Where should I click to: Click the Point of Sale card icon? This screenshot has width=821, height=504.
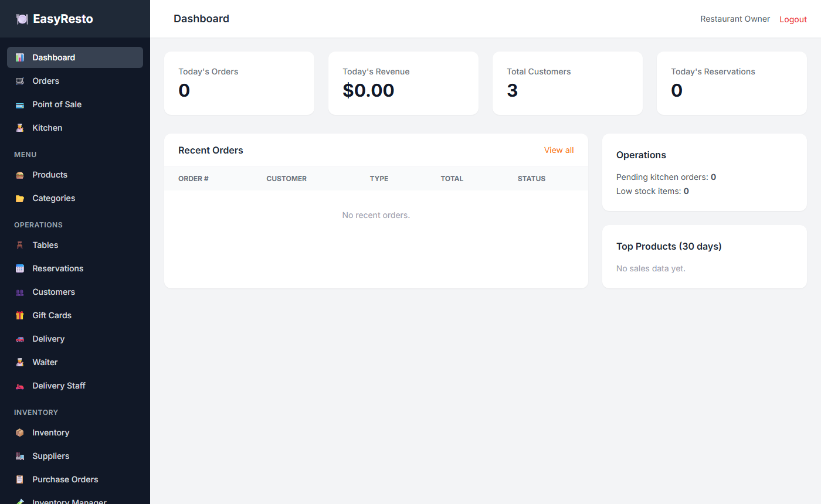(20, 104)
